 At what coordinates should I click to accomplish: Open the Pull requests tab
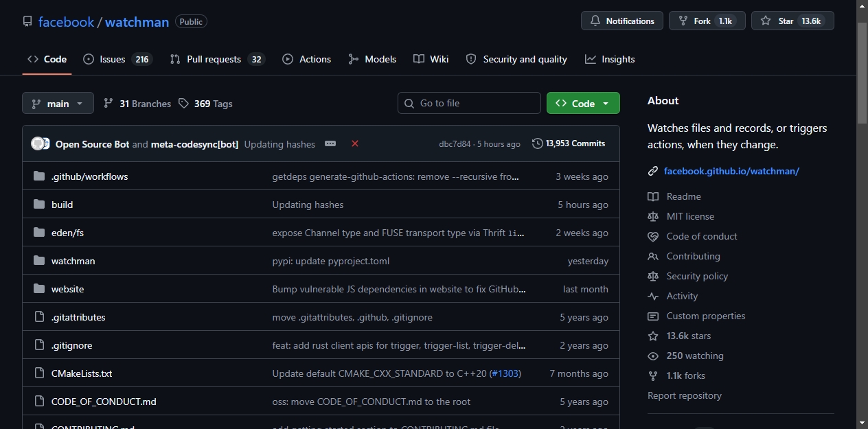pos(217,59)
